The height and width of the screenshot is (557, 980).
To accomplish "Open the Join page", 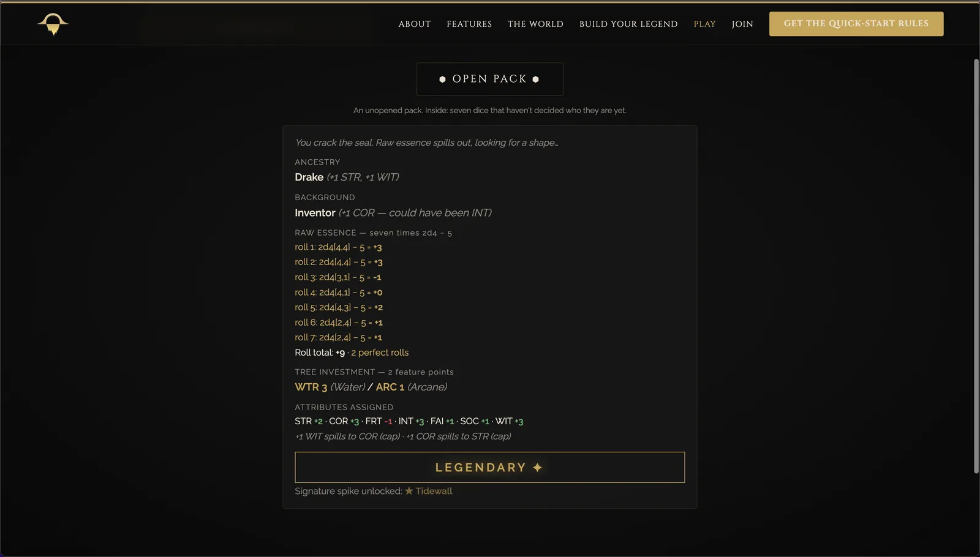I will pyautogui.click(x=742, y=24).
